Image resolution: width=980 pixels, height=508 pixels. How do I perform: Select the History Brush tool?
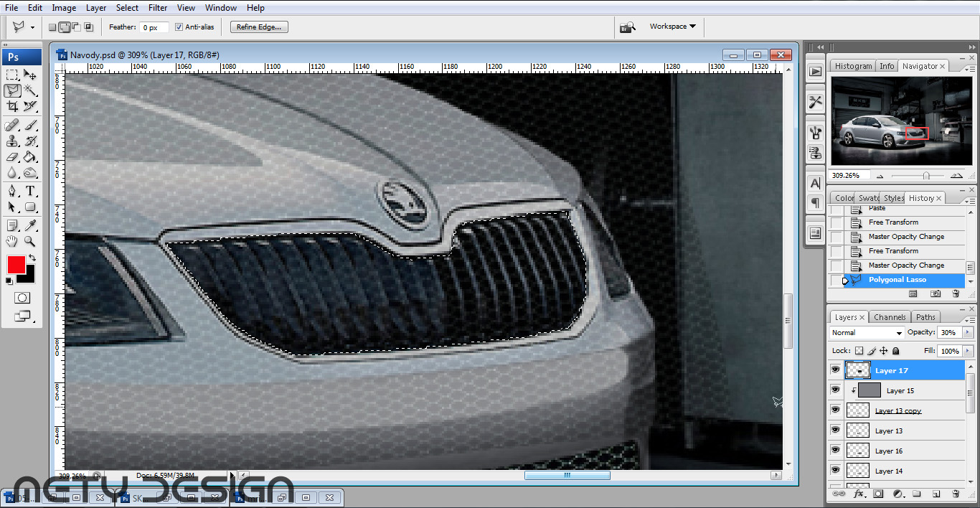coord(30,141)
